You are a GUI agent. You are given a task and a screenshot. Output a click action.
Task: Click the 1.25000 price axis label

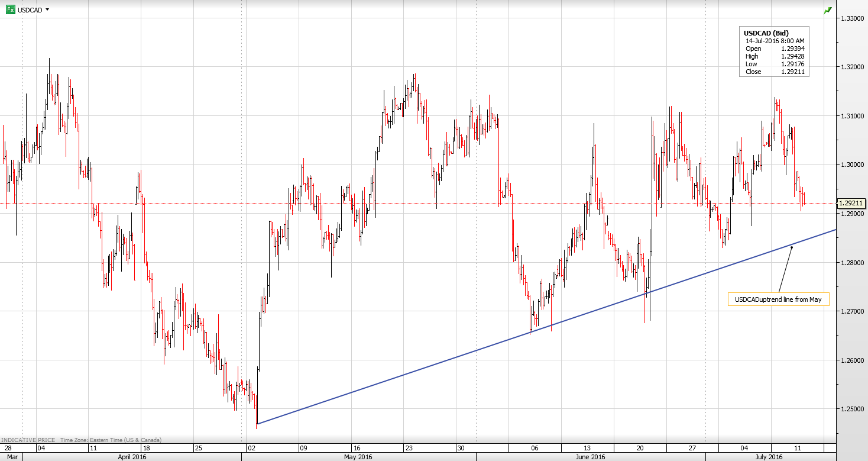click(x=852, y=409)
